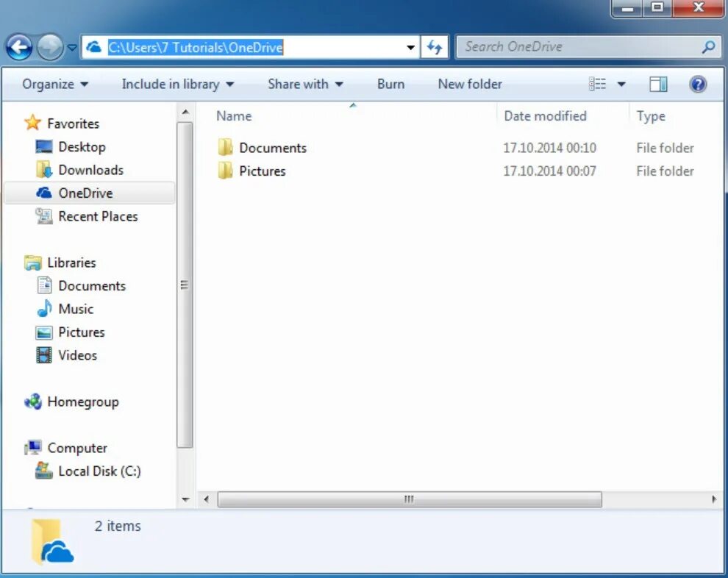Image resolution: width=728 pixels, height=578 pixels.
Task: Create a New folder
Action: tap(470, 84)
